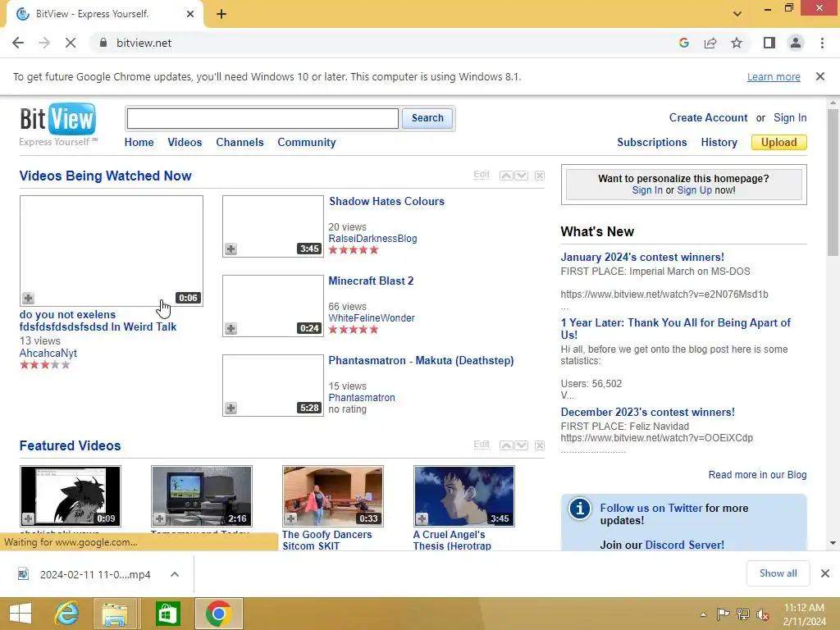Click Learn more about Chrome updates
The image size is (840, 630).
[x=774, y=76]
